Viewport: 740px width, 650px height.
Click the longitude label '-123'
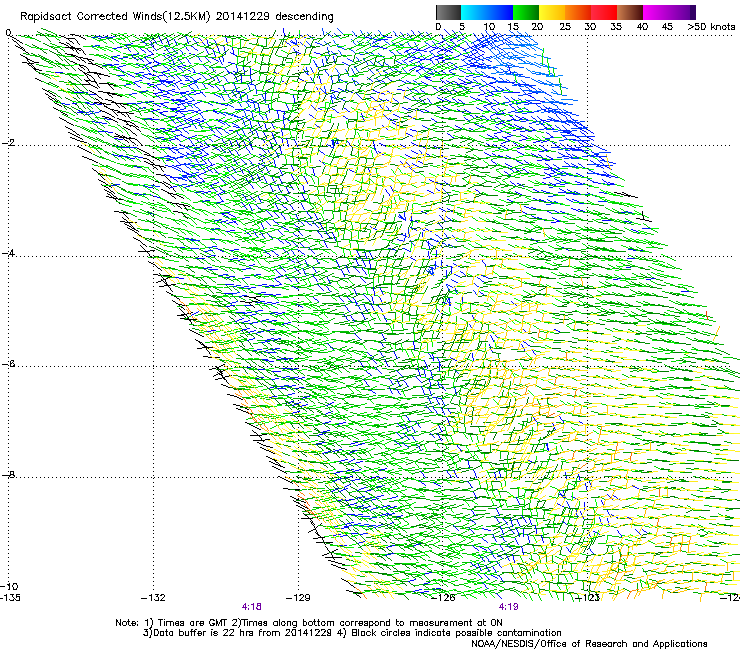point(588,598)
